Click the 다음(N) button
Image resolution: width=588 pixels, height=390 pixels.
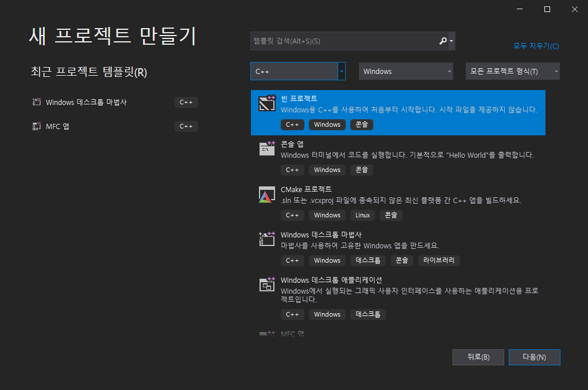(535, 357)
